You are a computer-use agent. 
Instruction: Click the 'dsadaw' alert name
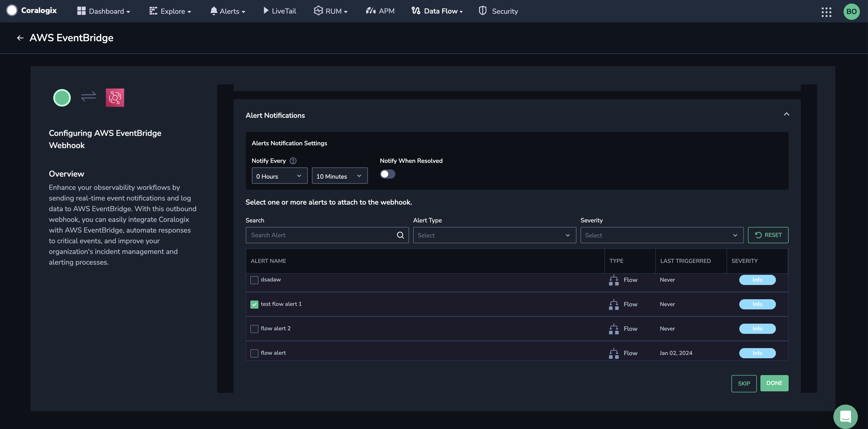point(271,279)
